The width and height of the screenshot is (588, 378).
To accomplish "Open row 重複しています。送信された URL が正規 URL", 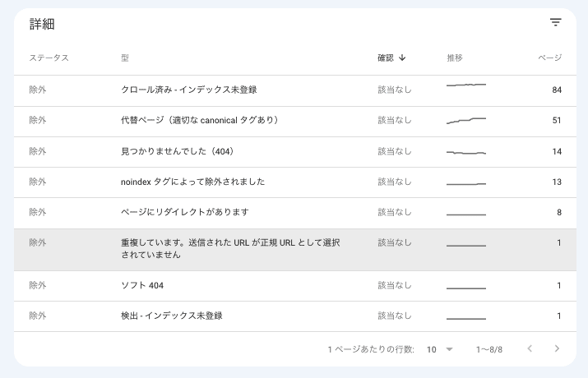I will (x=295, y=250).
